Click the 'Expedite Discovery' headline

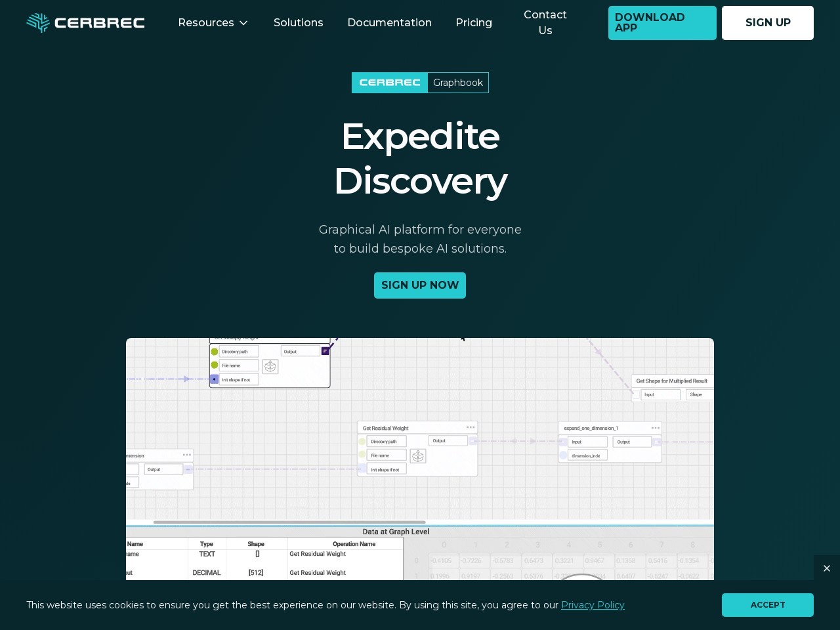[420, 158]
